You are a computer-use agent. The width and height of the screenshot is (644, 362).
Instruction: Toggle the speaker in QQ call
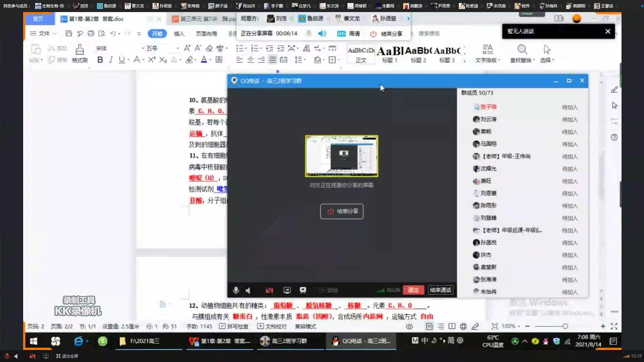tap(248, 290)
